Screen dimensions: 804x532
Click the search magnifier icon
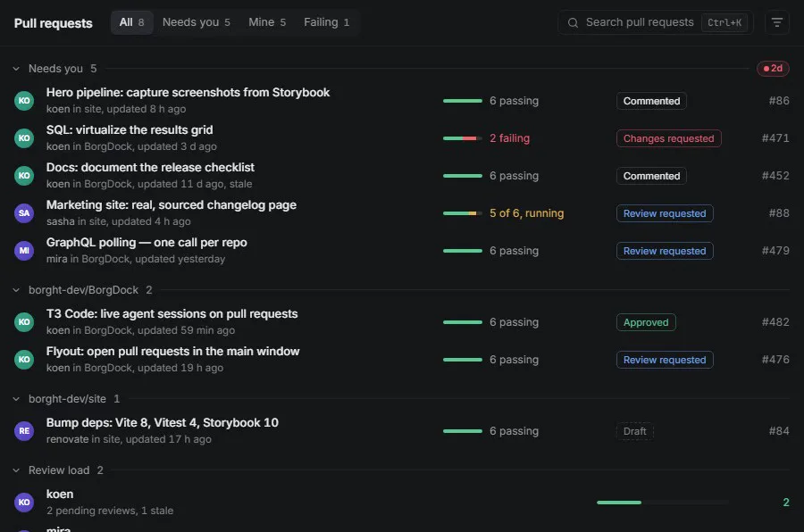(573, 22)
